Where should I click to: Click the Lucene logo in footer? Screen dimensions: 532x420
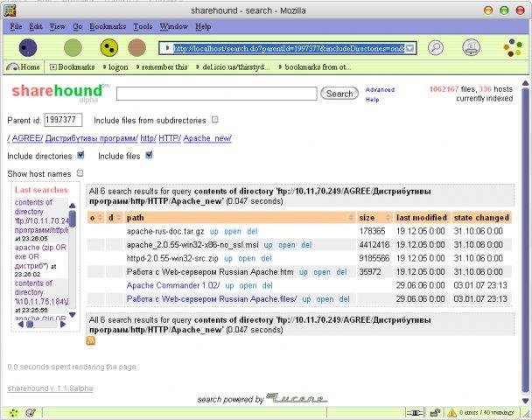coord(297,397)
